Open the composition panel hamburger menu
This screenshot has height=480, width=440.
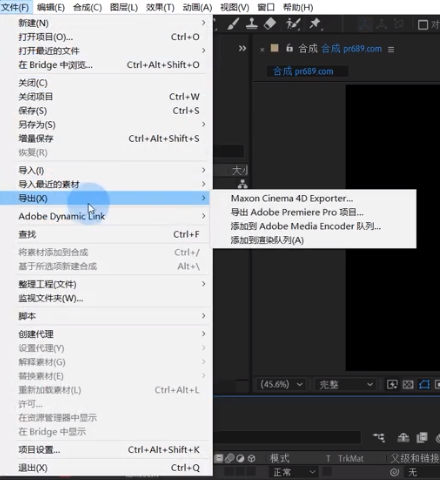click(391, 49)
